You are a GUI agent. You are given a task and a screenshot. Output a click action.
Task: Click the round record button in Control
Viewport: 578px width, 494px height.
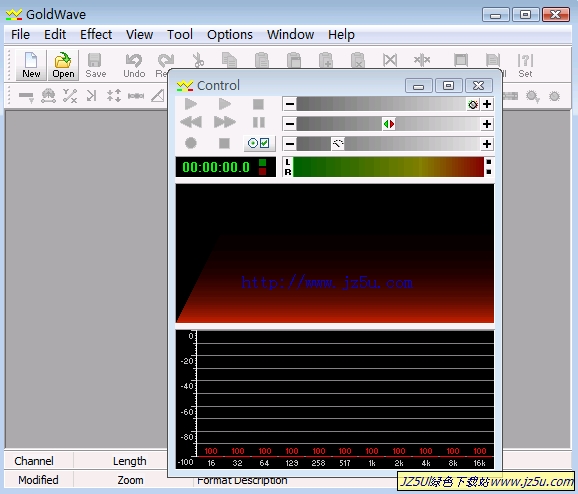(x=191, y=143)
